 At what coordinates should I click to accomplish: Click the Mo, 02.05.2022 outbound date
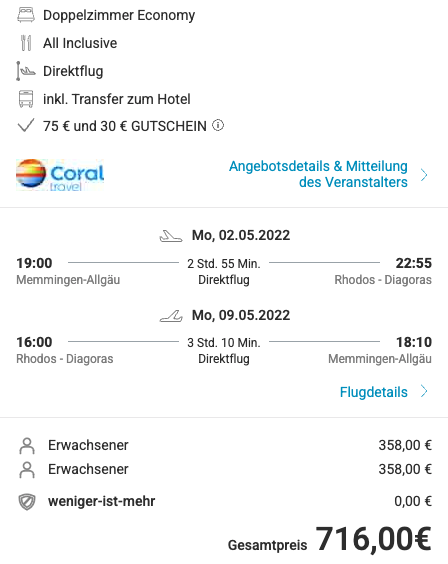[241, 236]
